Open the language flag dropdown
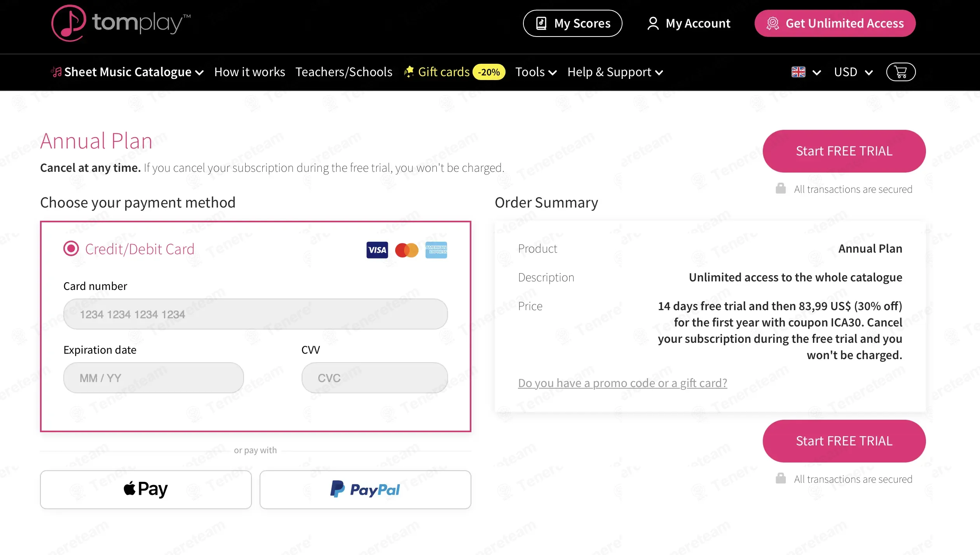 pyautogui.click(x=806, y=72)
